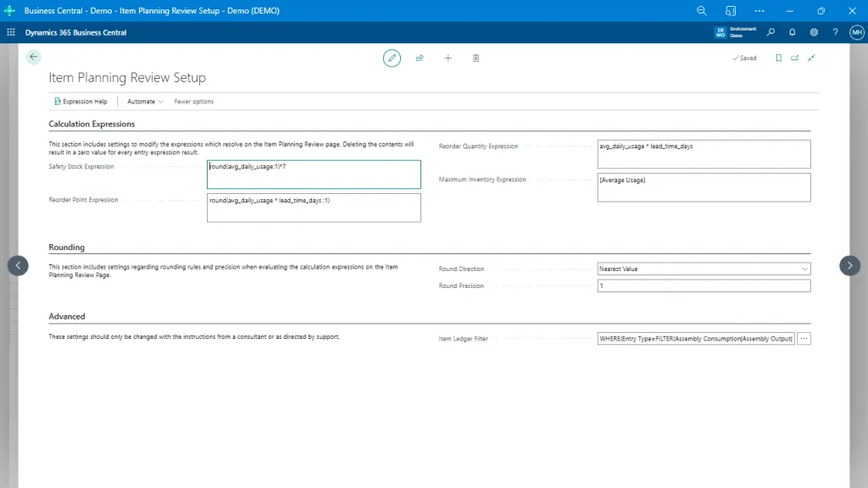Open the Share options icon
Screen dimensions: 868x488
click(x=420, y=58)
